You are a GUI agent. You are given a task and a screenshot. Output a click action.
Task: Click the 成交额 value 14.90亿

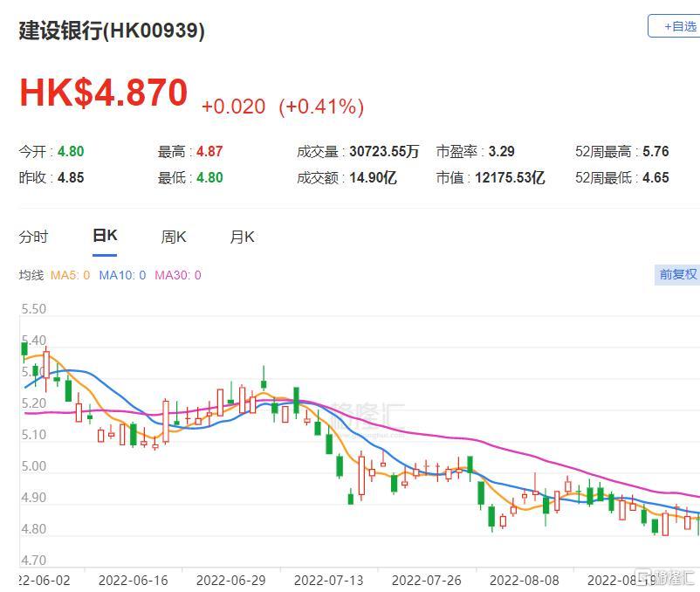pyautogui.click(x=373, y=178)
